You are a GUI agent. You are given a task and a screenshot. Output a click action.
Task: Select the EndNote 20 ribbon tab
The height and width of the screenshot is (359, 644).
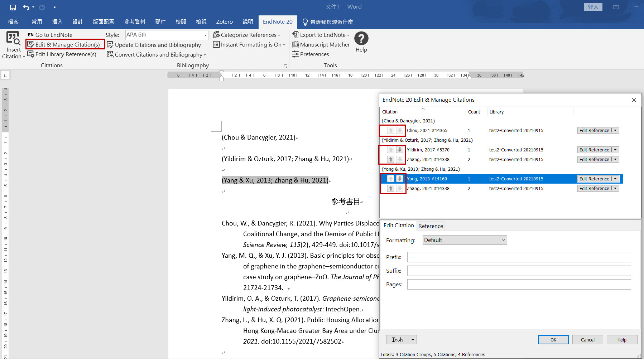278,22
